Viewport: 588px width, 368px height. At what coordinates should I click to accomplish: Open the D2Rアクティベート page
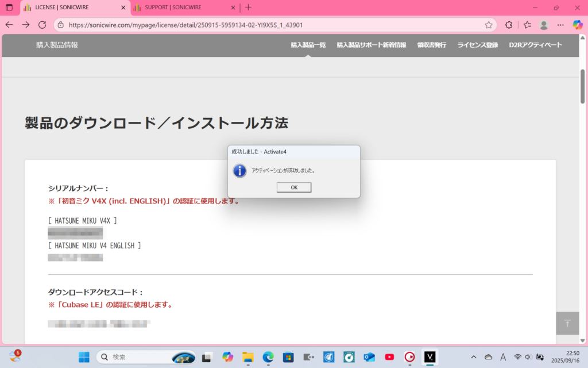pos(535,45)
